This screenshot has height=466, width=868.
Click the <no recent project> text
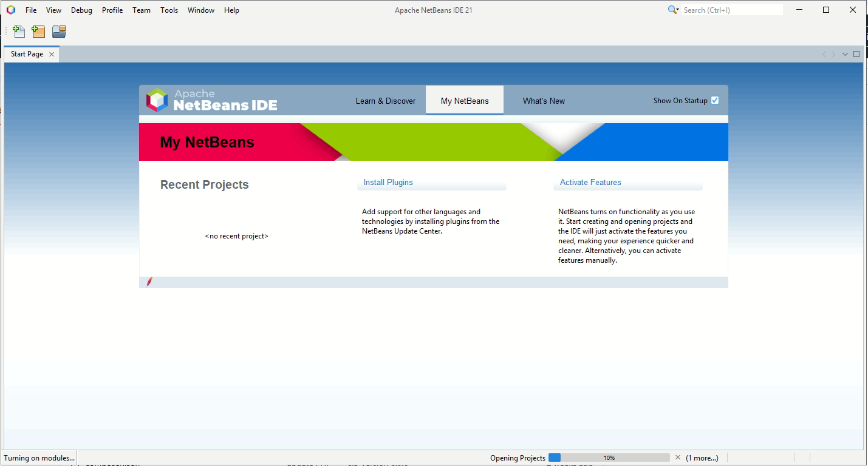tap(237, 236)
